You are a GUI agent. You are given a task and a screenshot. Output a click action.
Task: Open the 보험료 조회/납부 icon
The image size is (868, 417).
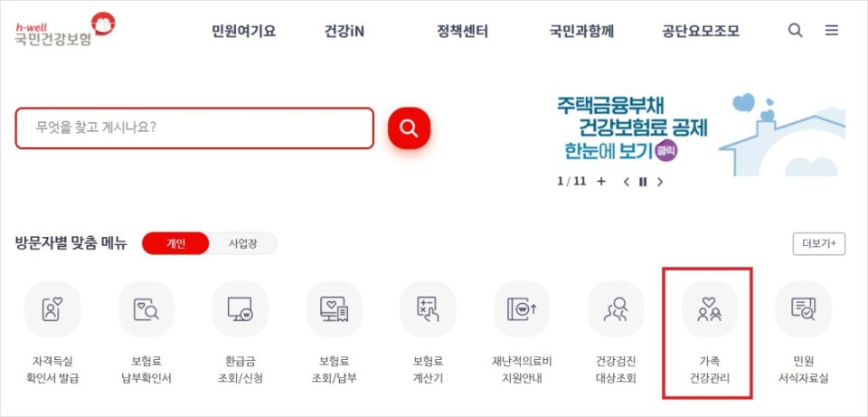334,309
